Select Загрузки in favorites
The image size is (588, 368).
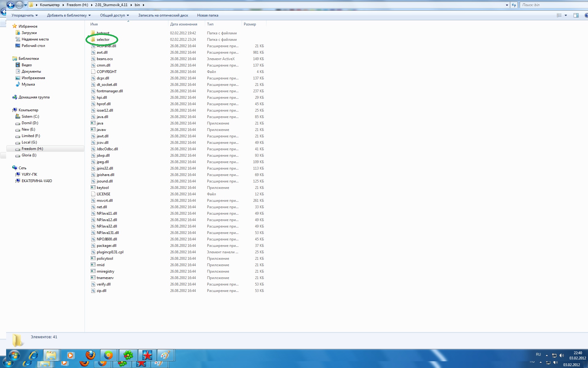click(29, 33)
